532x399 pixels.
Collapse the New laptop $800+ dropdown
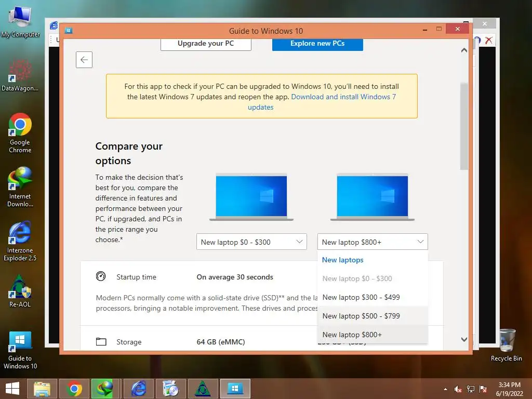tap(372, 242)
